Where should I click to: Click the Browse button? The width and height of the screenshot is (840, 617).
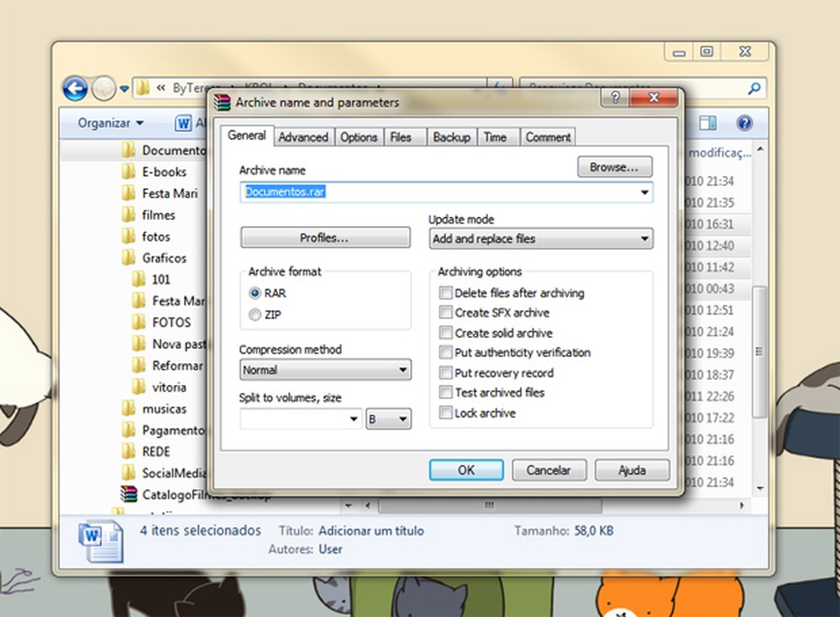point(614,166)
